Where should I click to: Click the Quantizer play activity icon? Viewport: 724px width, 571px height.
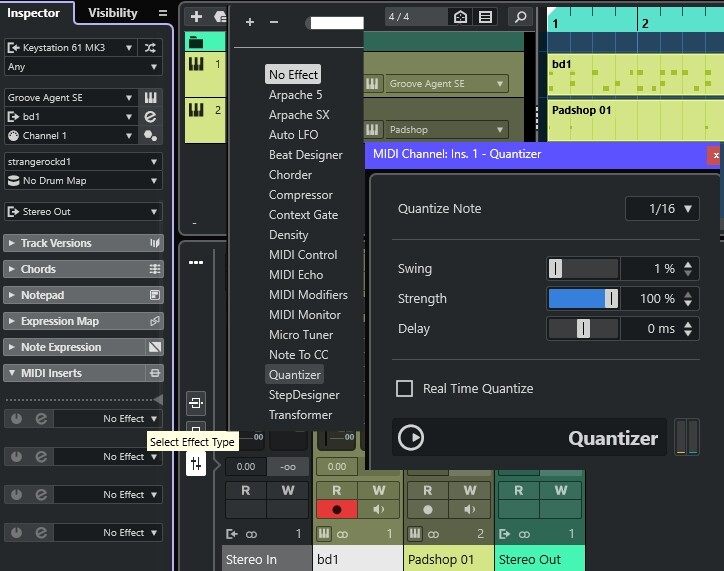point(411,437)
